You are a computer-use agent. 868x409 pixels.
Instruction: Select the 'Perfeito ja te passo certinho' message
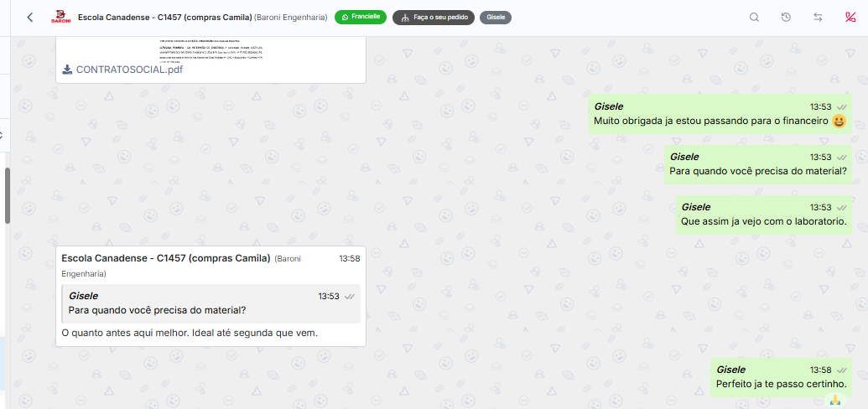coord(781,377)
